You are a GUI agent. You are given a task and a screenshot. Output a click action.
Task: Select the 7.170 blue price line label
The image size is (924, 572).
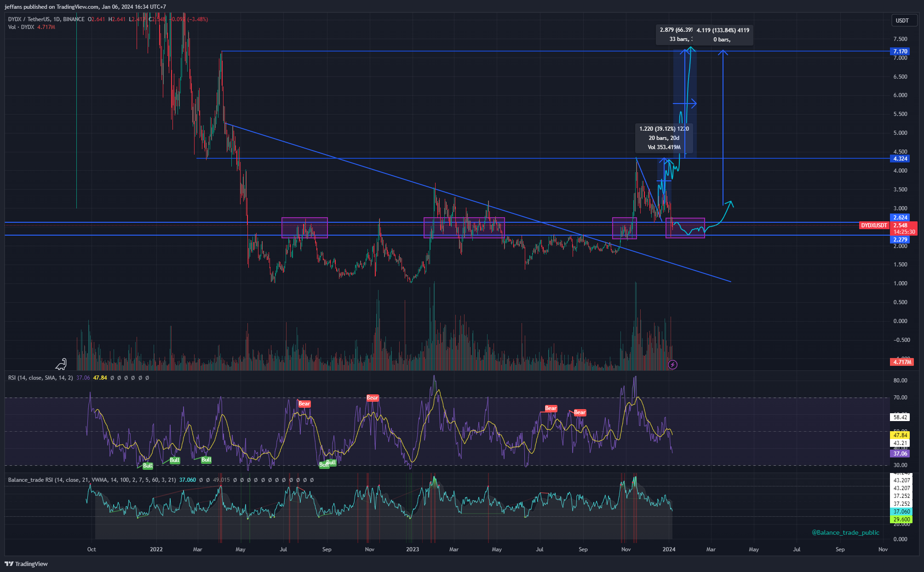pos(900,51)
